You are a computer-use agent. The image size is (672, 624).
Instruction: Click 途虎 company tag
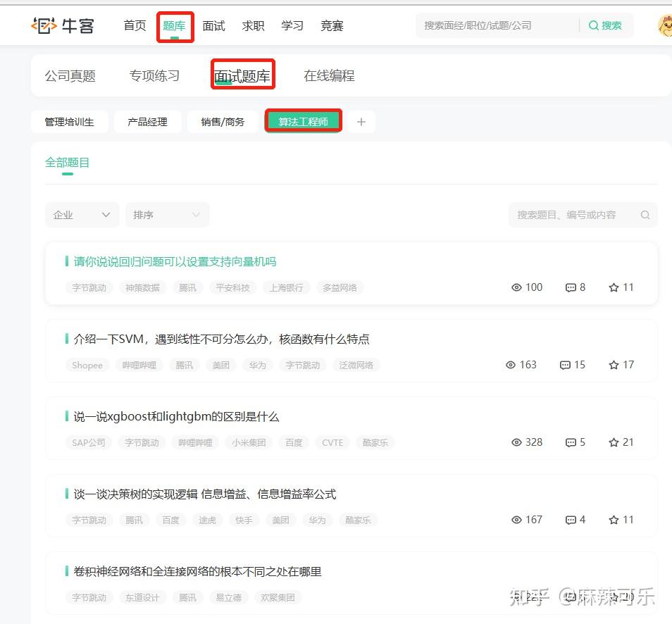207,520
